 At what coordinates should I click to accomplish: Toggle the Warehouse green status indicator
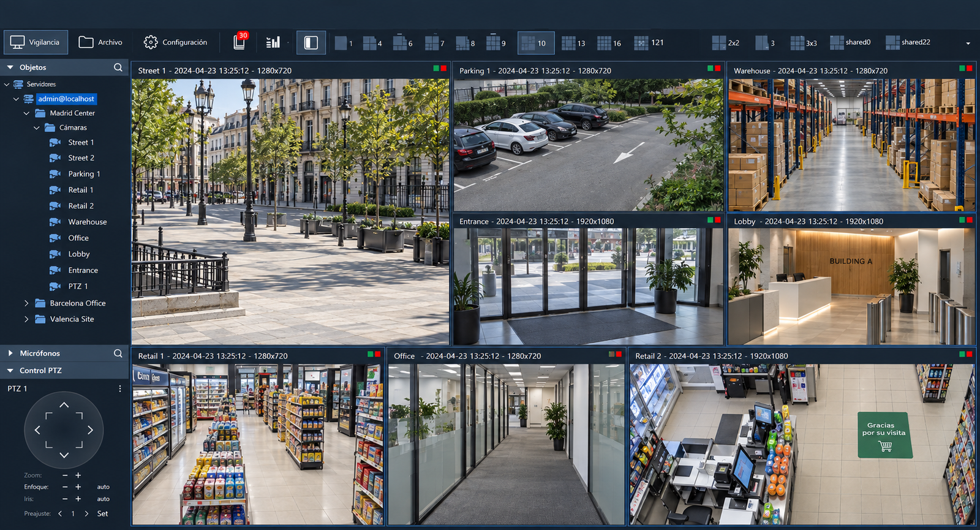click(962, 69)
